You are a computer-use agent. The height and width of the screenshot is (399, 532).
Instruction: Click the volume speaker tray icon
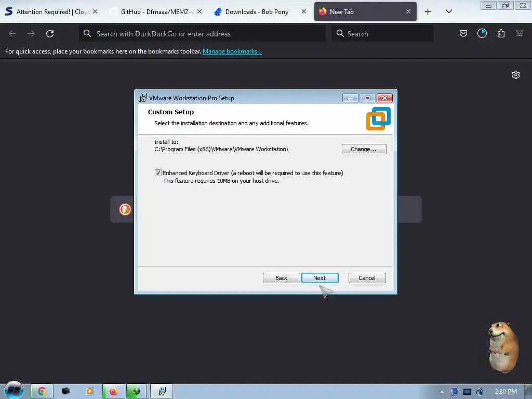tap(480, 392)
